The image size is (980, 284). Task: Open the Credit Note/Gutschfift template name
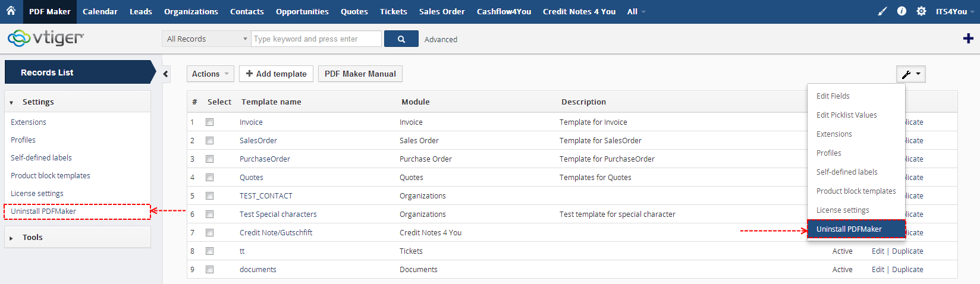coord(276,233)
